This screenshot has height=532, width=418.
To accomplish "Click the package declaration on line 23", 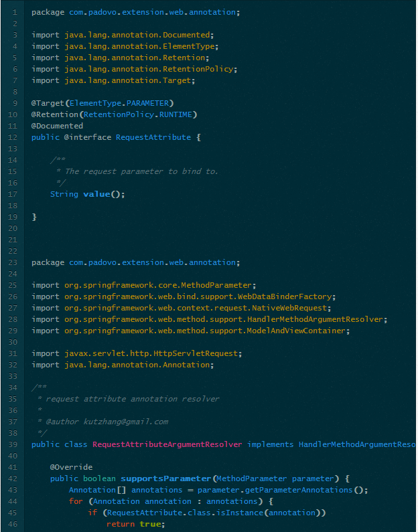I will 136,262.
